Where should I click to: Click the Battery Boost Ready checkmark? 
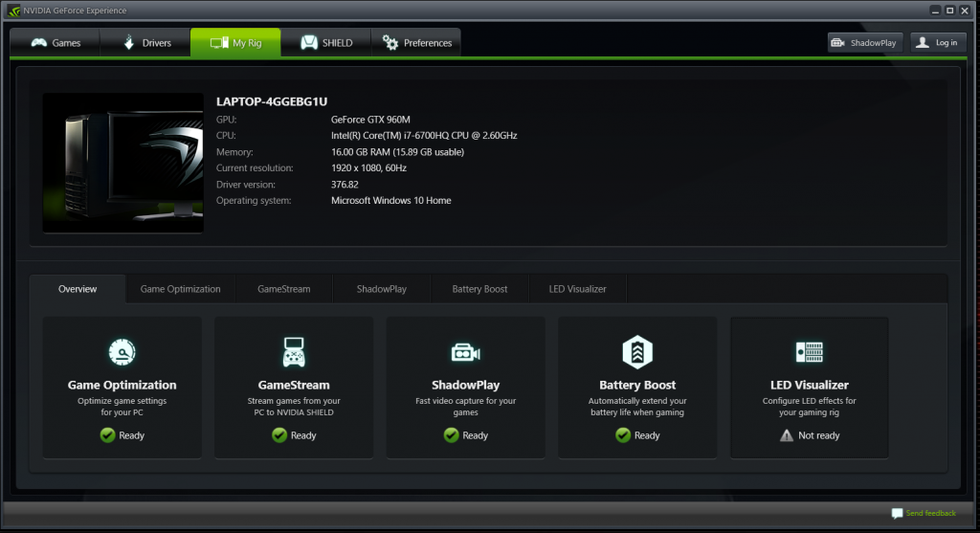[623, 434]
